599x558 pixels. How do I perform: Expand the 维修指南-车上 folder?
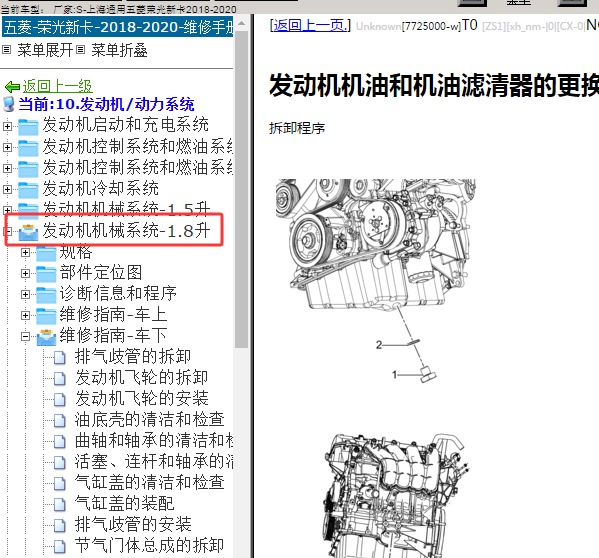(25, 315)
